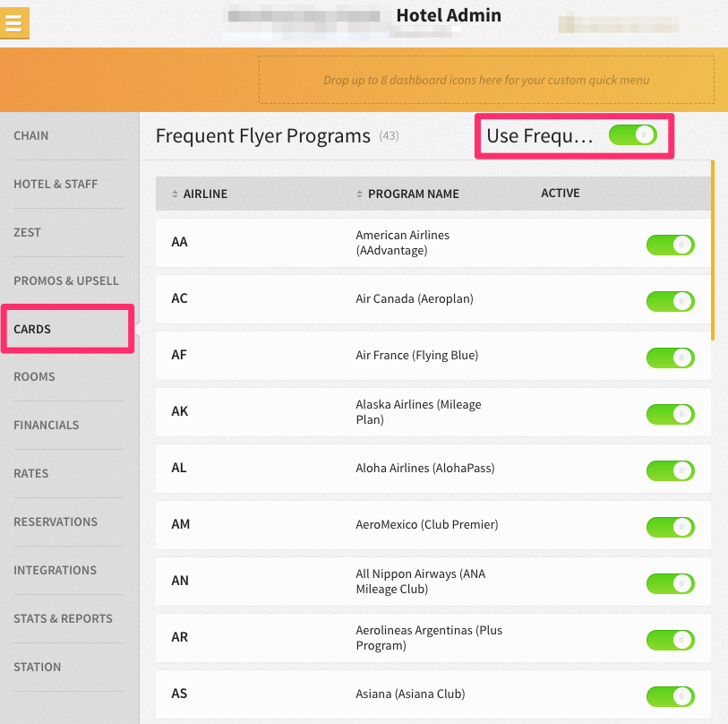
Task: Turn off AeroMexico (Club Premier) toggle
Action: coord(671,527)
